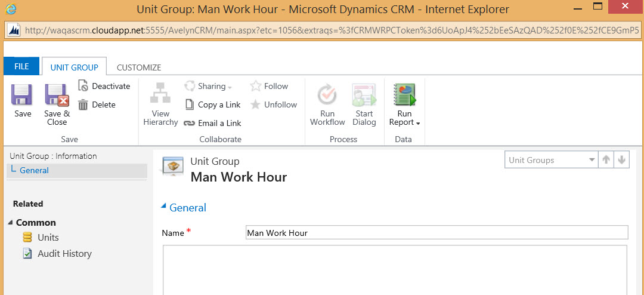Screen dimensions: 644x295
Task: Open the Run Report dropdown
Action: (404, 104)
